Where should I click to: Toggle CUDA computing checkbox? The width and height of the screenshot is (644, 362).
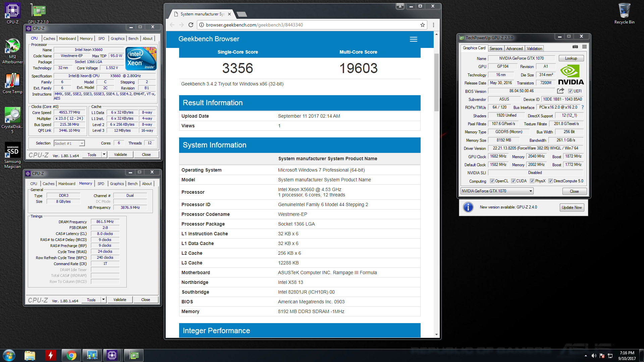513,181
